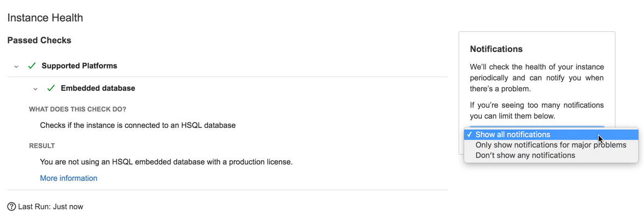Click the Embedded database row title
The height and width of the screenshot is (217, 644).
pos(98,88)
